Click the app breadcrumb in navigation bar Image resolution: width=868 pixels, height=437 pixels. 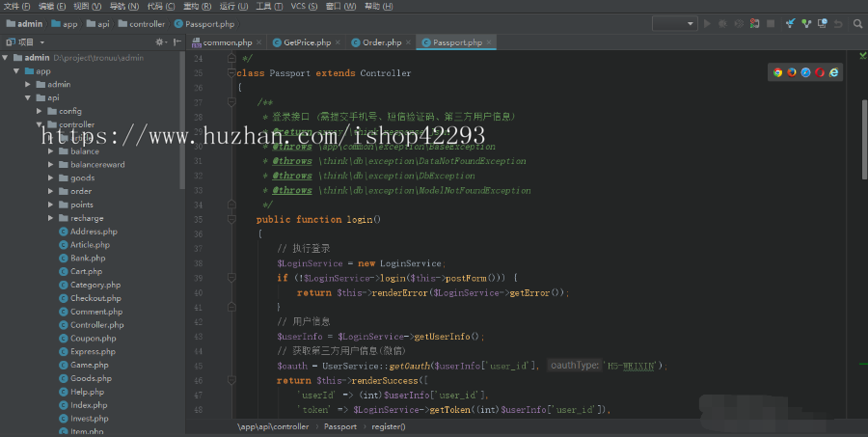pyautogui.click(x=65, y=24)
